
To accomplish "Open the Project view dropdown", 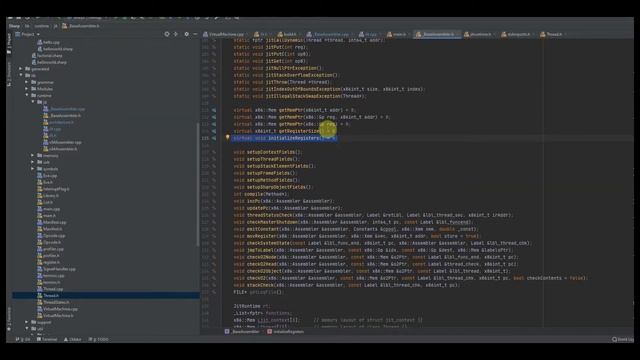I will 28,34.
